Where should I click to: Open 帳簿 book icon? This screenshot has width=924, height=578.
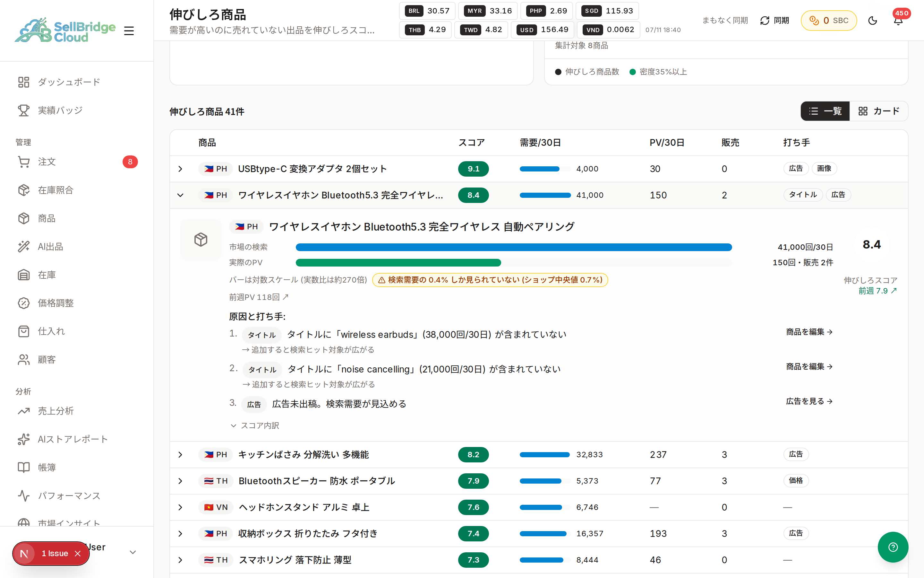(24, 468)
